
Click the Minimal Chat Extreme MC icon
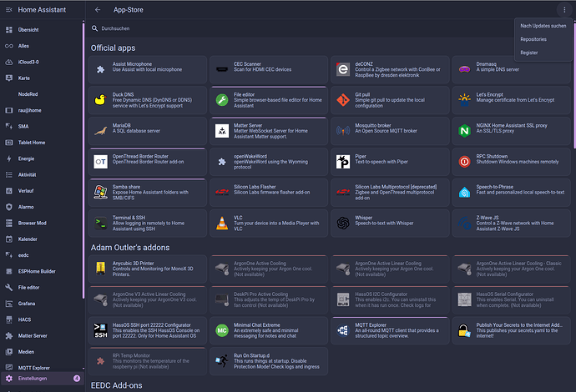pyautogui.click(x=222, y=330)
